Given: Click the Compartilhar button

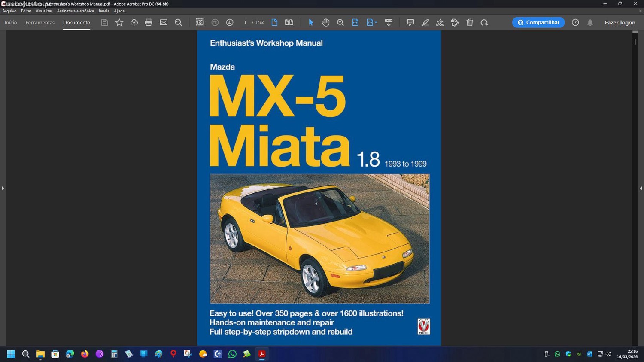Looking at the screenshot, I should (x=538, y=22).
